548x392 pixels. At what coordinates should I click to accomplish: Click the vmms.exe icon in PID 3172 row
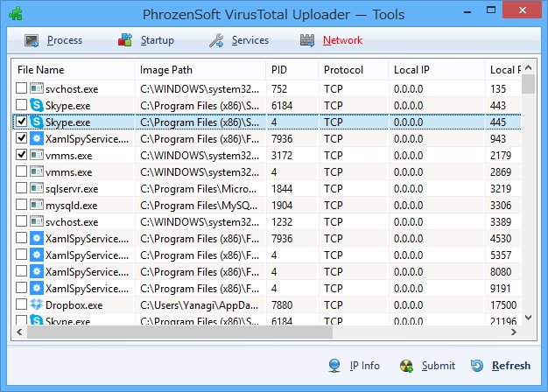[37, 155]
